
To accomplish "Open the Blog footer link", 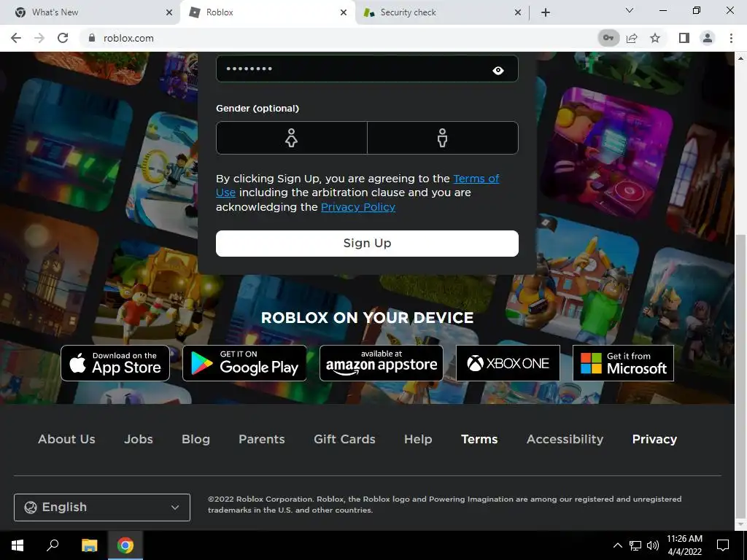I will [196, 439].
